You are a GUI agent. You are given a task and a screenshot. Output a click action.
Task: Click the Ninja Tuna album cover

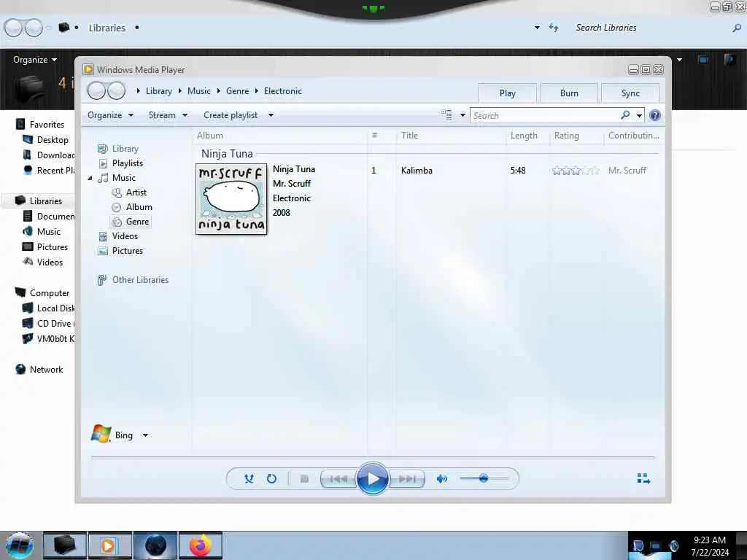231,199
